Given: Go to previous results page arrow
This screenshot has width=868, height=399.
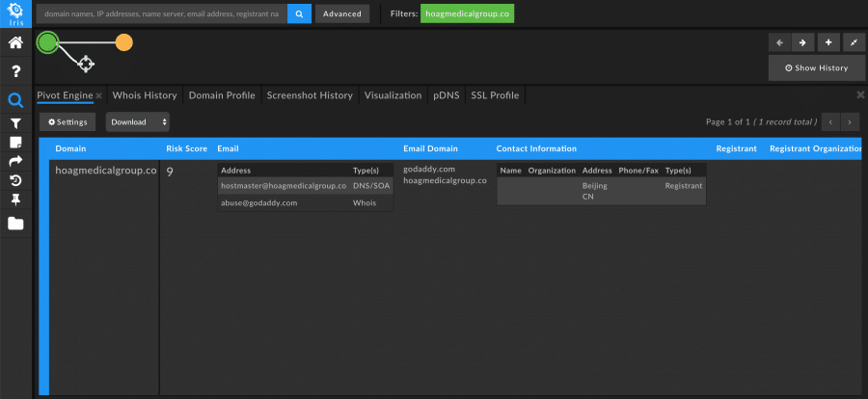Looking at the screenshot, I should [x=830, y=122].
